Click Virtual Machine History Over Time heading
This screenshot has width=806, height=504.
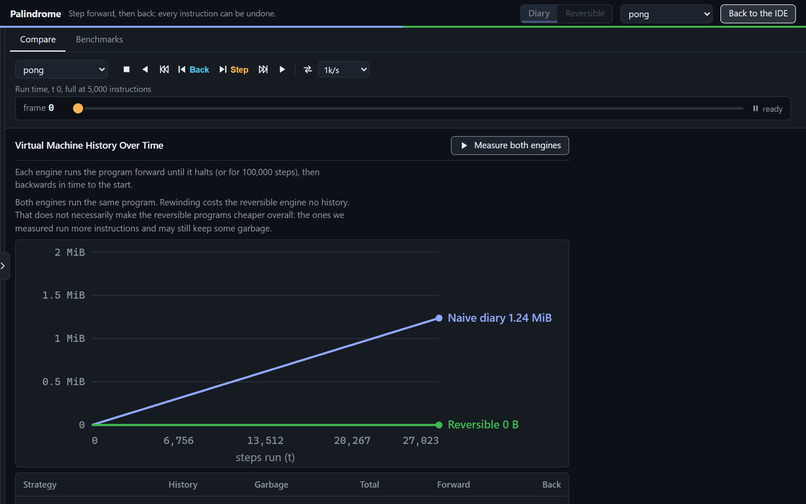(89, 146)
